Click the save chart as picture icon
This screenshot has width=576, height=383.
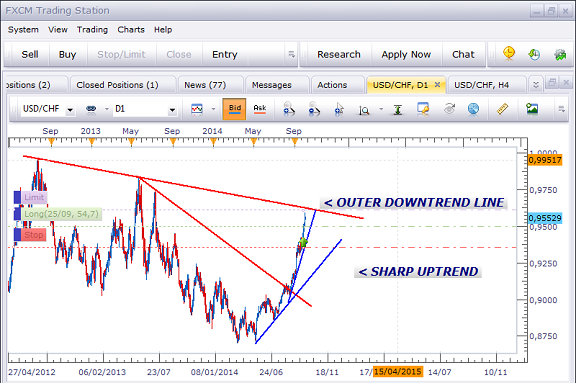click(x=532, y=109)
